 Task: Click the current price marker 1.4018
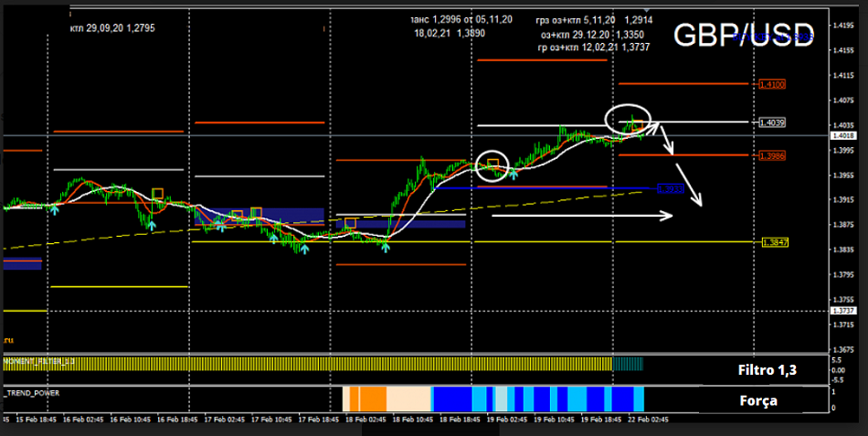coord(842,136)
